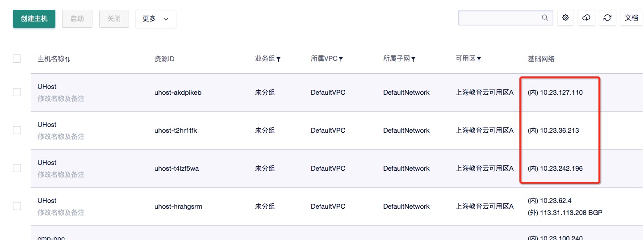Open the availability zone filter dropdown
The image size is (644, 240).
[x=479, y=59]
